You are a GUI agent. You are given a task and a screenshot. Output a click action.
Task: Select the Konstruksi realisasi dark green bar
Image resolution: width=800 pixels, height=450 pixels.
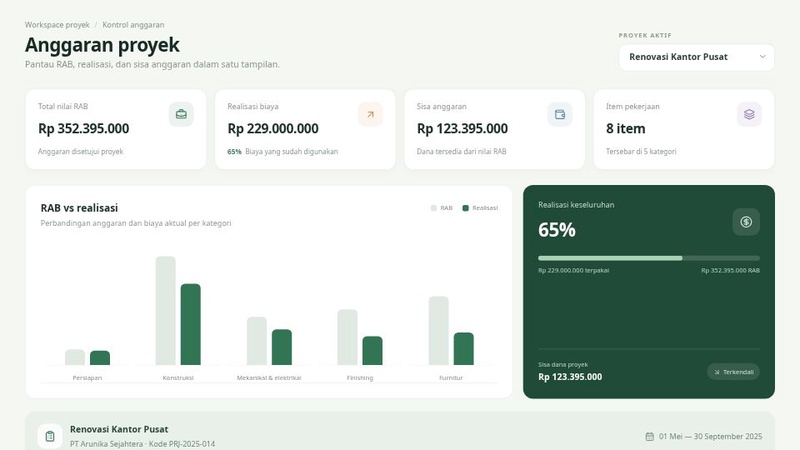click(x=191, y=324)
